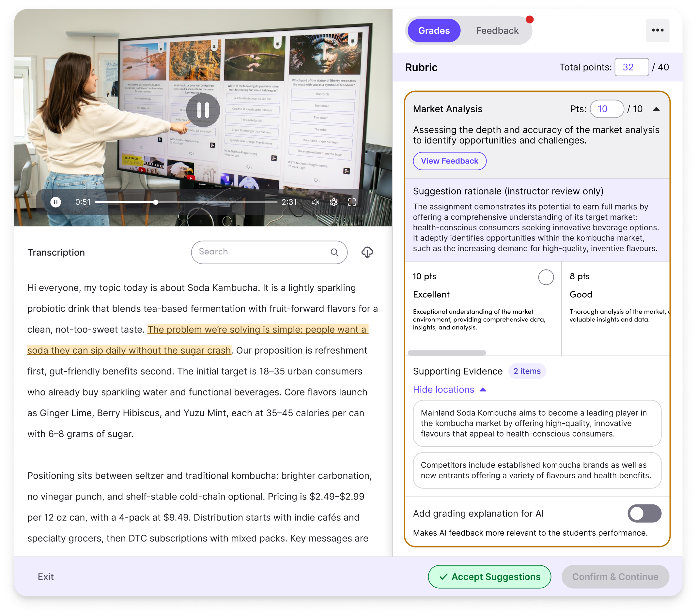This screenshot has width=697, height=616.
Task: Toggle Add grading explanation for AI
Action: (x=644, y=514)
